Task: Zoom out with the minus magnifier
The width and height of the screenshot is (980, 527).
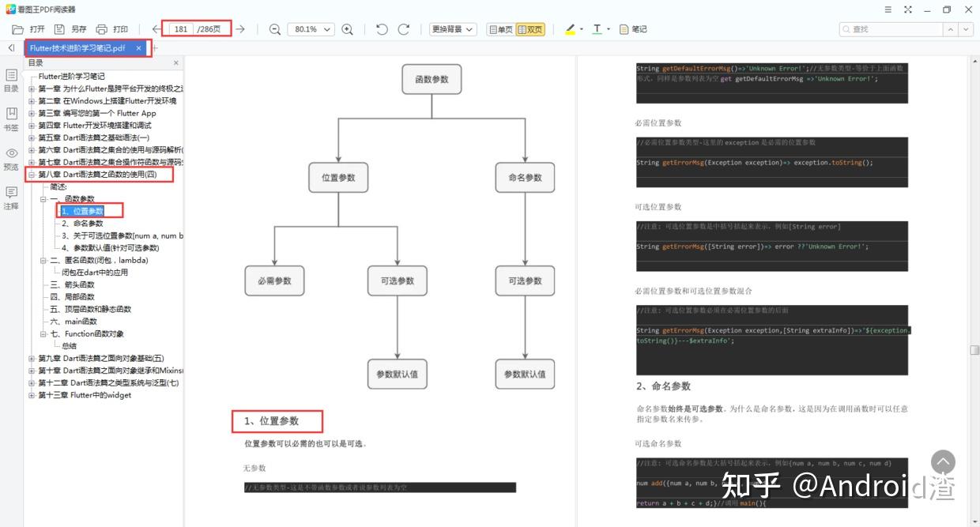Action: click(x=274, y=29)
